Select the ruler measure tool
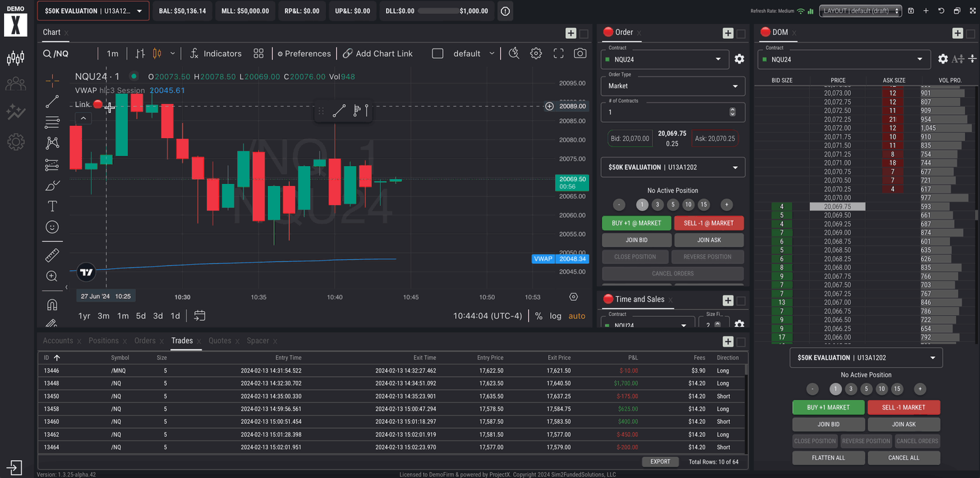This screenshot has height=478, width=980. [52, 256]
